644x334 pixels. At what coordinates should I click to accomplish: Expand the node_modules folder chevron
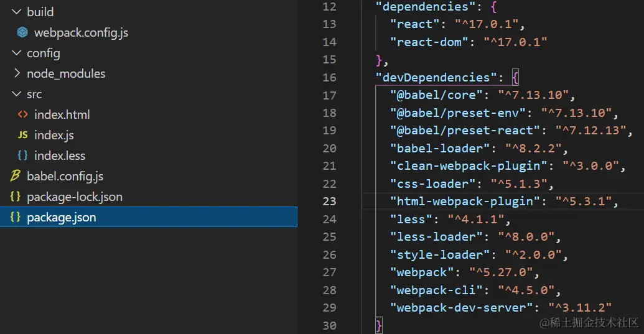[17, 73]
